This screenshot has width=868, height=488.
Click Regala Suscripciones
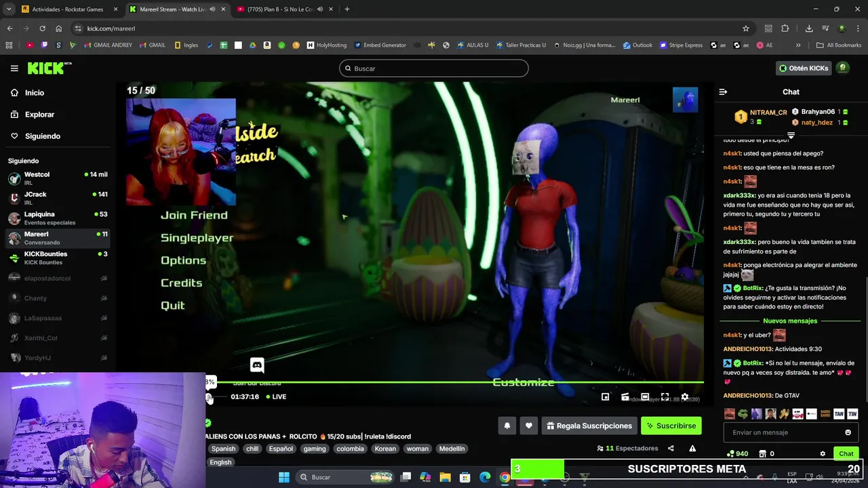(x=589, y=426)
